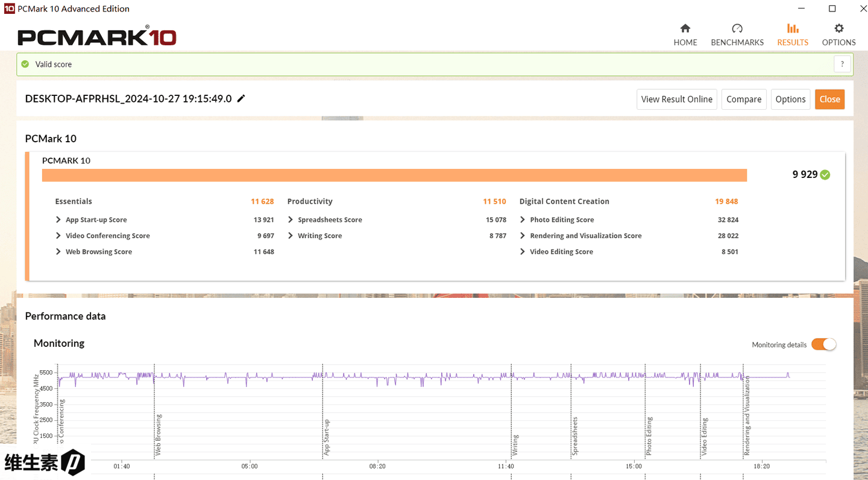Select the Results bar chart icon
The image size is (868, 480).
792,28
